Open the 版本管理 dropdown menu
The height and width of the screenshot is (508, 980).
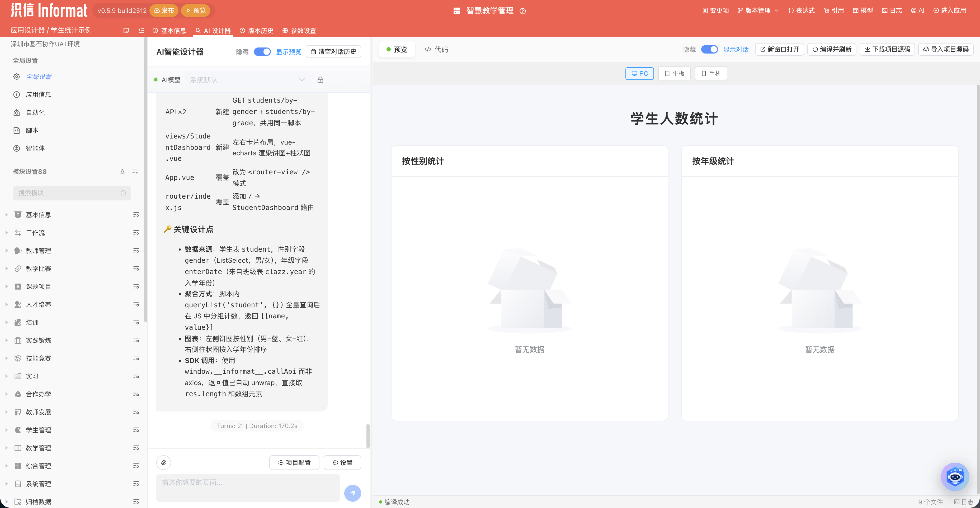click(758, 11)
